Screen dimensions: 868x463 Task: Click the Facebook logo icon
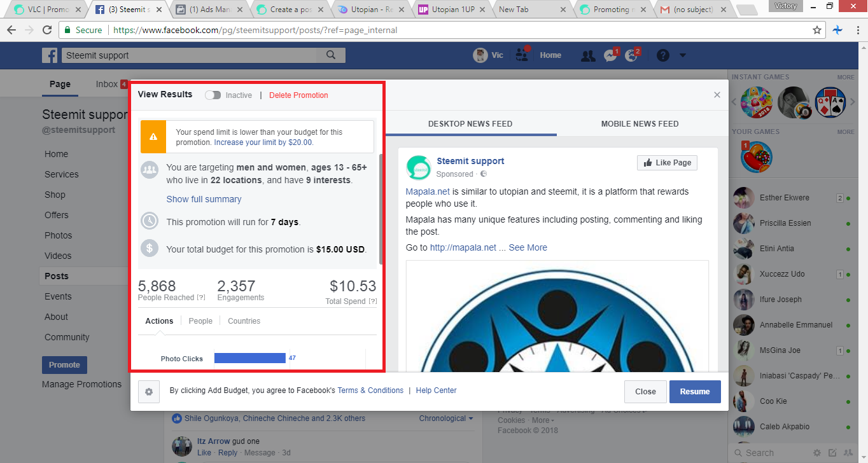(x=50, y=55)
